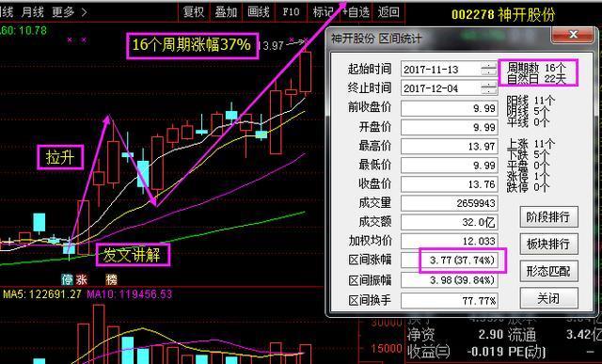Click the 返回 toolbar item
Image resolution: width=602 pixels, height=364 pixels.
click(x=388, y=12)
